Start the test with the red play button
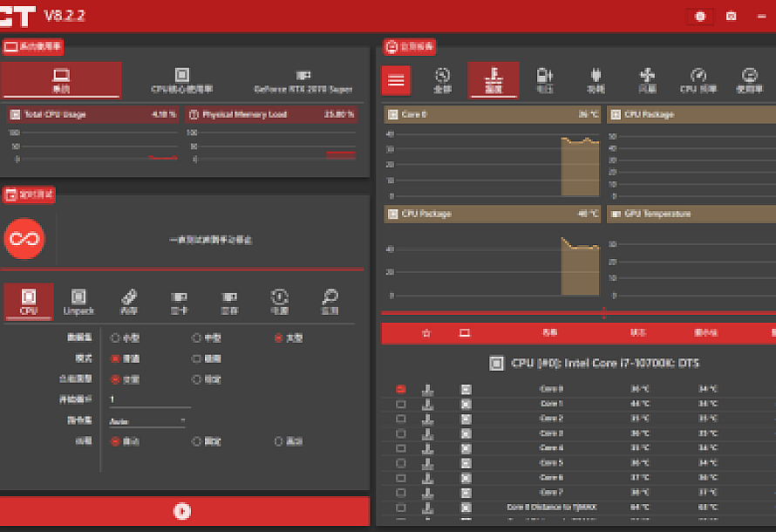This screenshot has height=532, width=776. (182, 512)
